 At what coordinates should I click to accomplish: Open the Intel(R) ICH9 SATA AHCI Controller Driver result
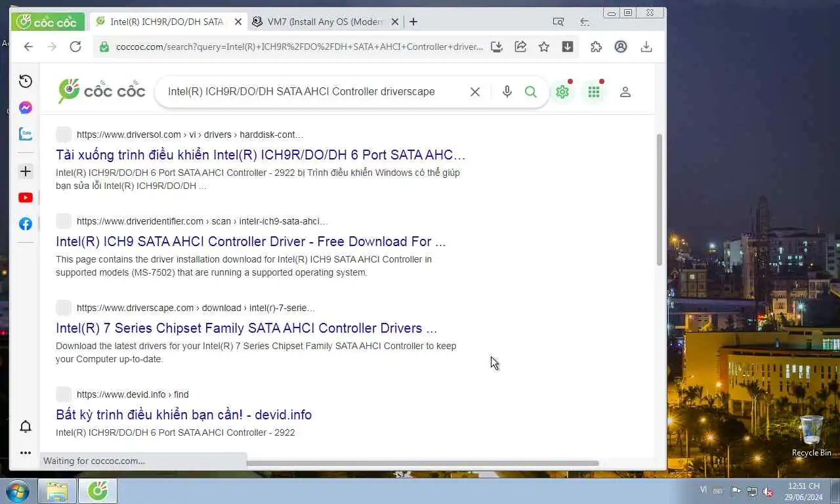tap(251, 241)
